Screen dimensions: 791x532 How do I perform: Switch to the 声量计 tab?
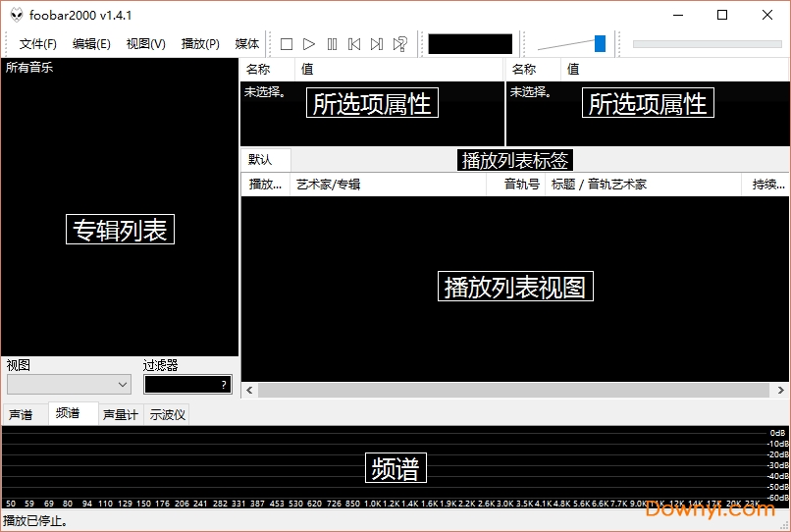click(121, 415)
